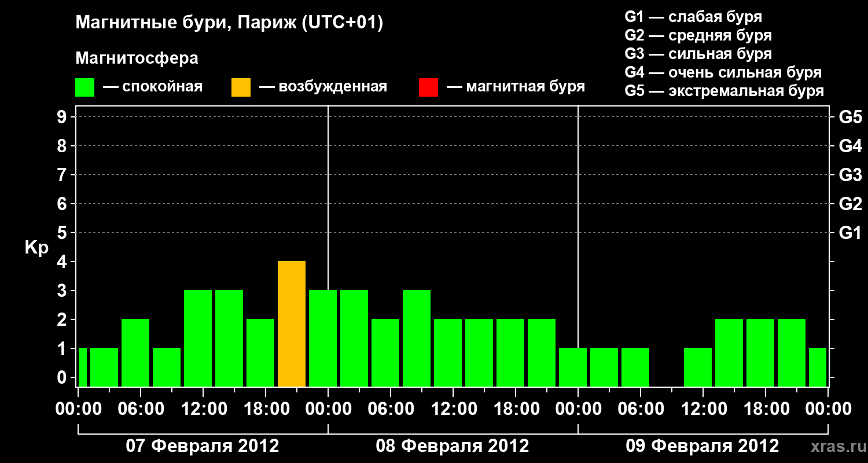The width and height of the screenshot is (868, 463).
Task: Click the 'Магнитосфера' heading
Action: (x=137, y=58)
